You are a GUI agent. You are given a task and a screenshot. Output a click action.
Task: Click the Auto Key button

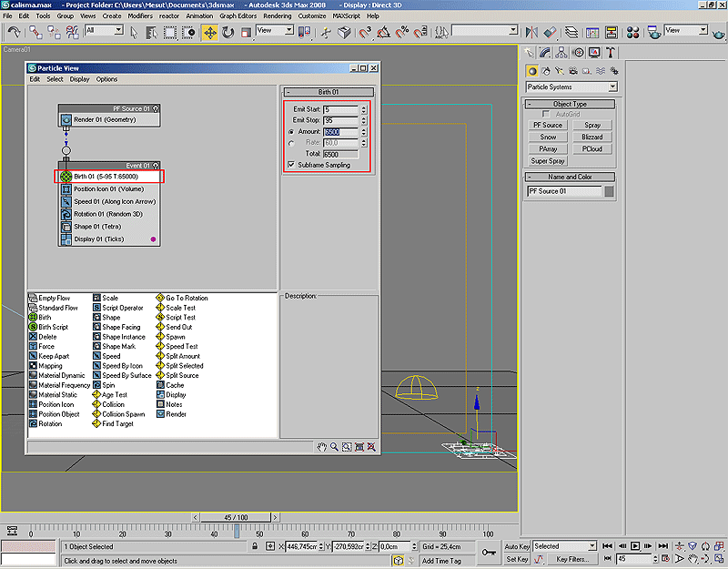point(517,546)
